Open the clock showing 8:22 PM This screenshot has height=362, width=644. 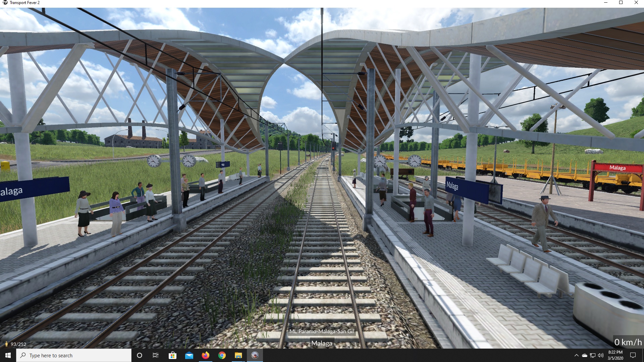(x=615, y=355)
